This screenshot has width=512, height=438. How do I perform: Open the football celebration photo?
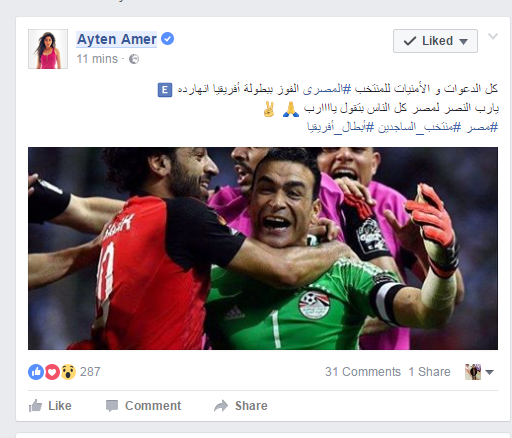point(263,248)
